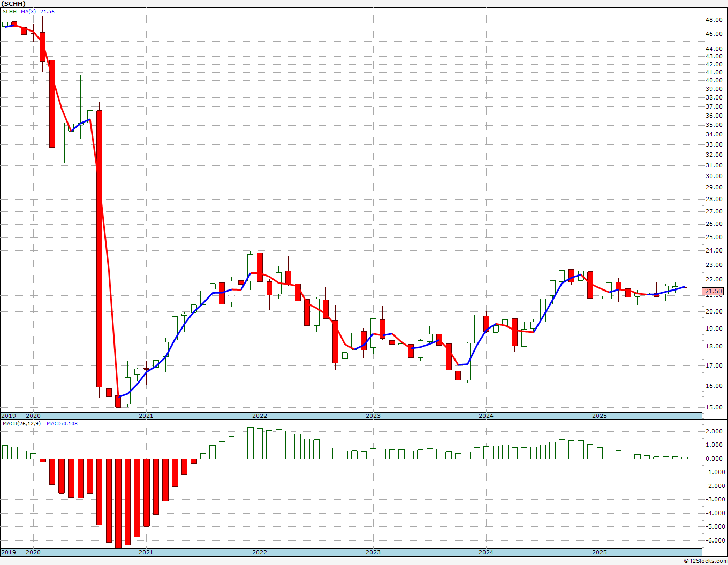Screen dimensions: 728x565
Task: Click the 2.000 MACD axis label
Action: 715,431
